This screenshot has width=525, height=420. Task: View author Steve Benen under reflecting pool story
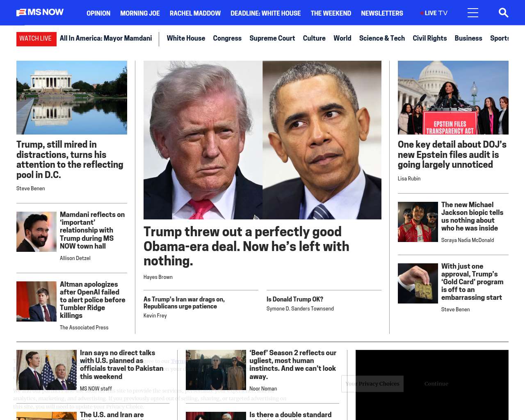(x=31, y=189)
